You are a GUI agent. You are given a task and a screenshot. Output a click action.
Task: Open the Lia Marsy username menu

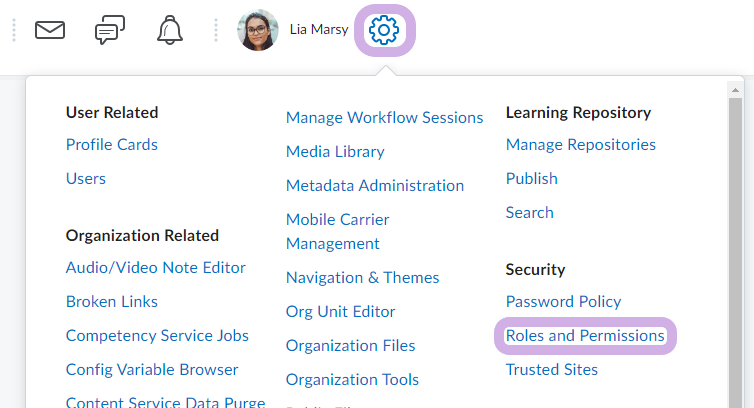tap(318, 30)
